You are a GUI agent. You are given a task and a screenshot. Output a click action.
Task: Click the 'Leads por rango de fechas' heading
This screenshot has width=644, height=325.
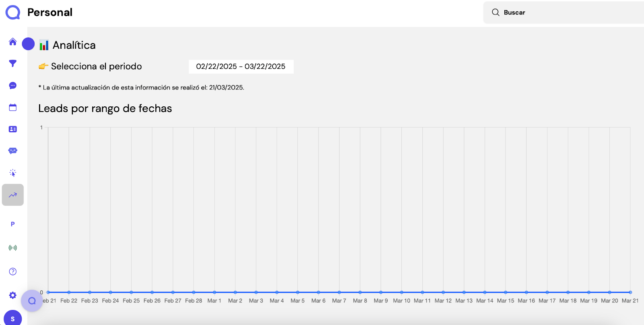point(105,108)
